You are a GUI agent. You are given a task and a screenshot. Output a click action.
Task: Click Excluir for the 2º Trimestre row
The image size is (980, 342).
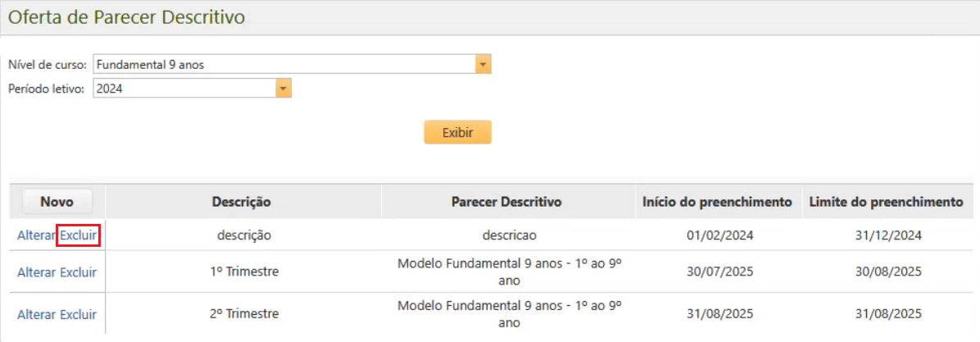coord(78,314)
